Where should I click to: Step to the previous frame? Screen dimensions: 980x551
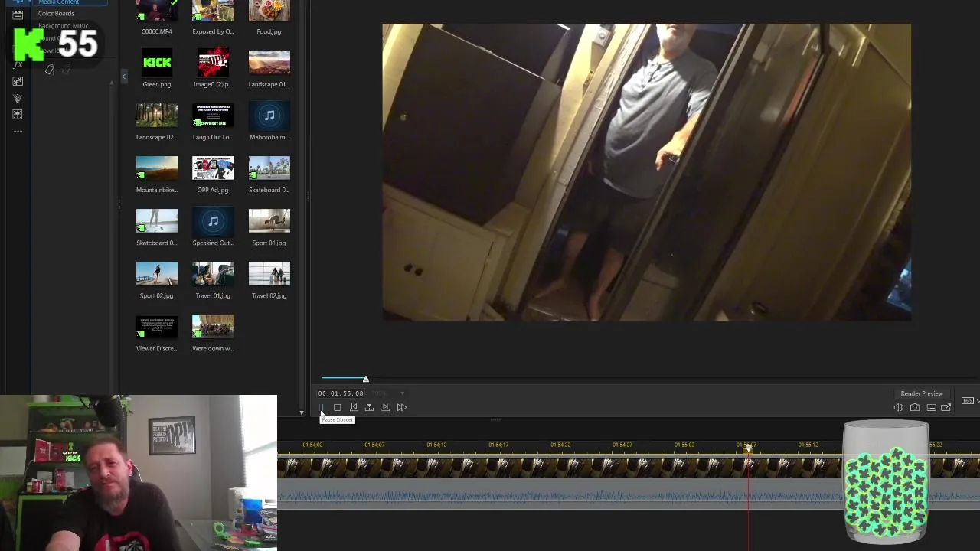click(353, 407)
